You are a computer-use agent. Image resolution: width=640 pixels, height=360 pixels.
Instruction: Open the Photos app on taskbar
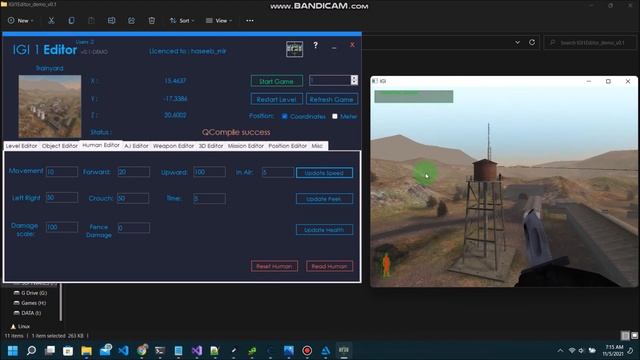coord(289,351)
